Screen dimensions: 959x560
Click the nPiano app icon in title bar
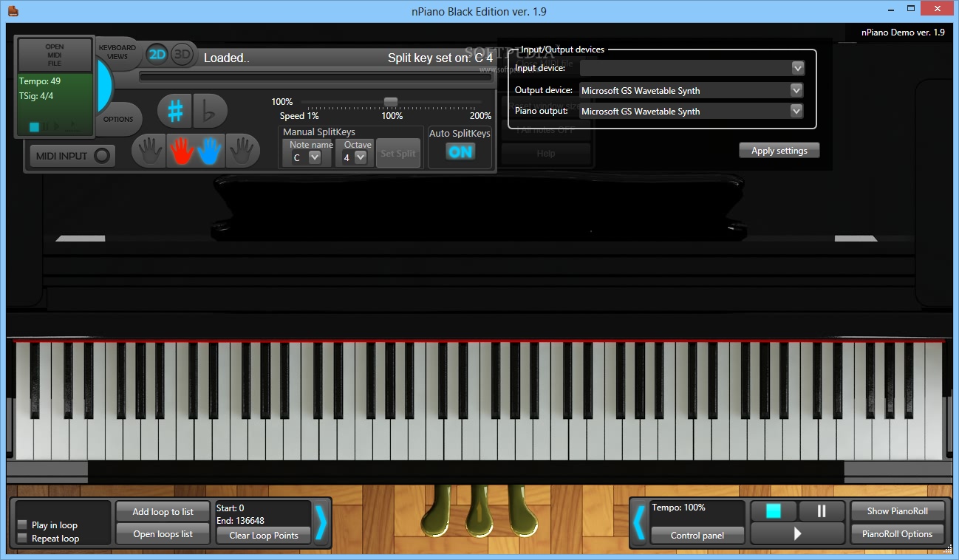click(13, 10)
